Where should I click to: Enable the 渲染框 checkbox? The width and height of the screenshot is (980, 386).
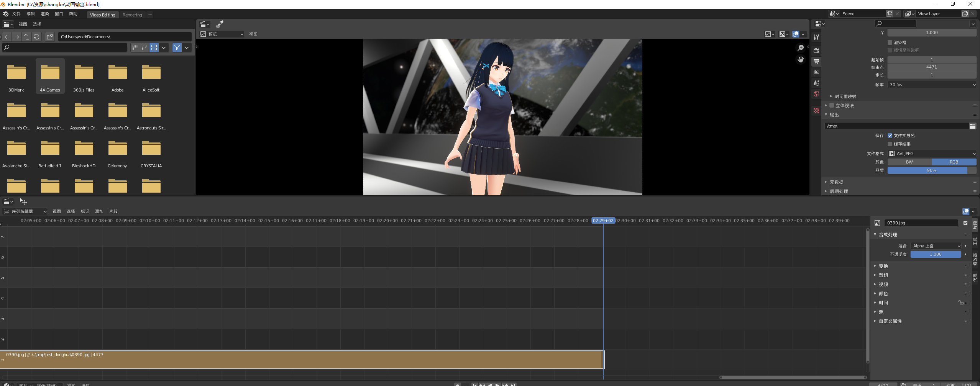[890, 43]
